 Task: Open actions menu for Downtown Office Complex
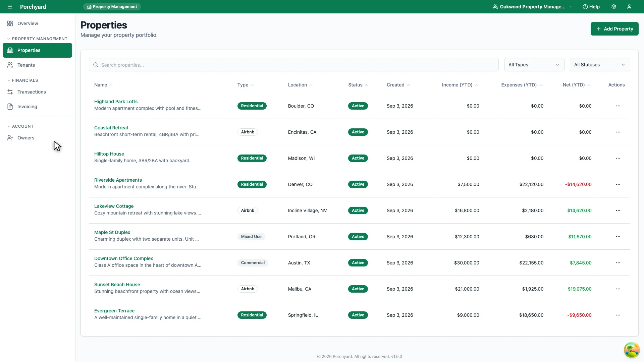click(618, 263)
